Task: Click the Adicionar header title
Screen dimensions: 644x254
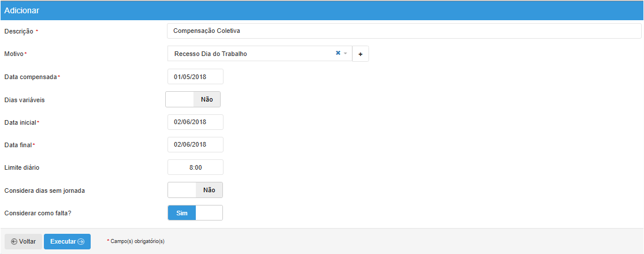Action: (22, 10)
